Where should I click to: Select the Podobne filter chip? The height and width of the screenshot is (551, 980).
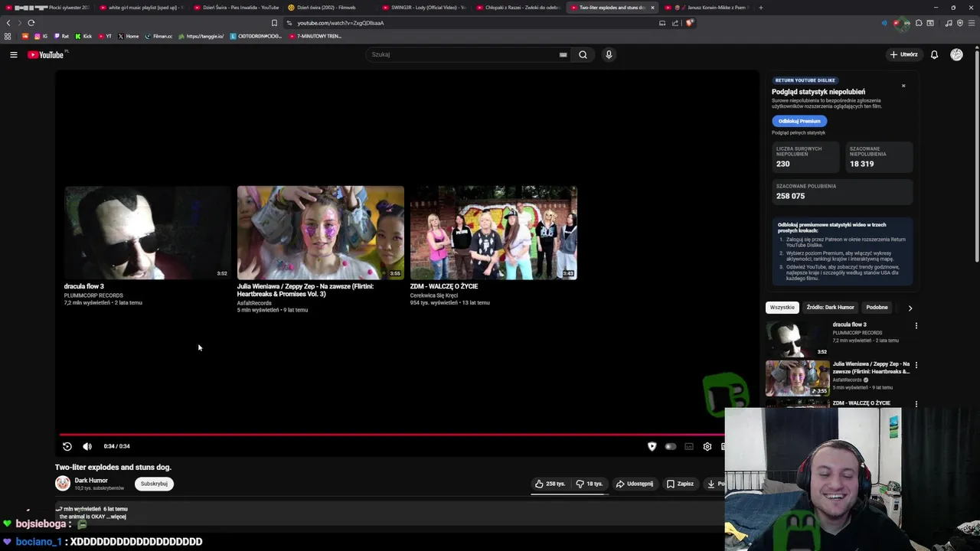(877, 308)
